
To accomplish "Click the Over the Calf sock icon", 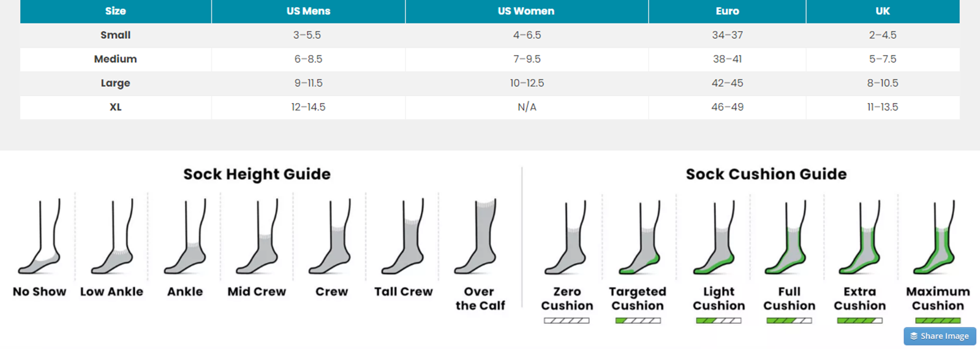I will tap(477, 237).
